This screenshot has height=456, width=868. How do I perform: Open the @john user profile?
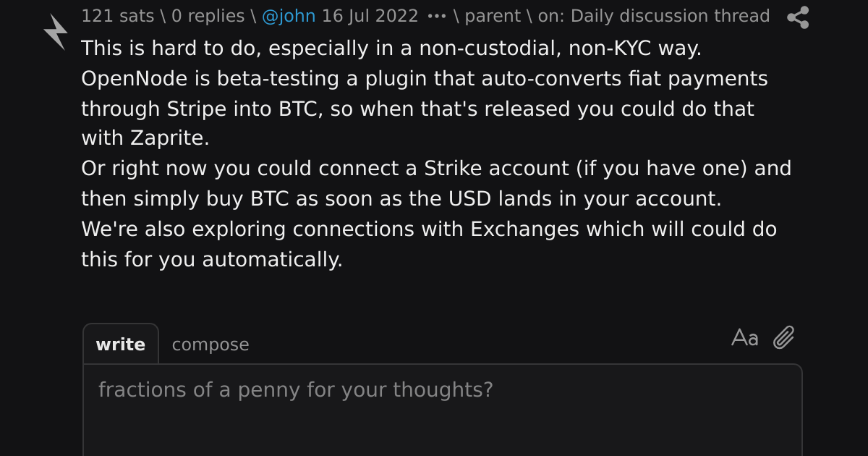click(x=289, y=16)
